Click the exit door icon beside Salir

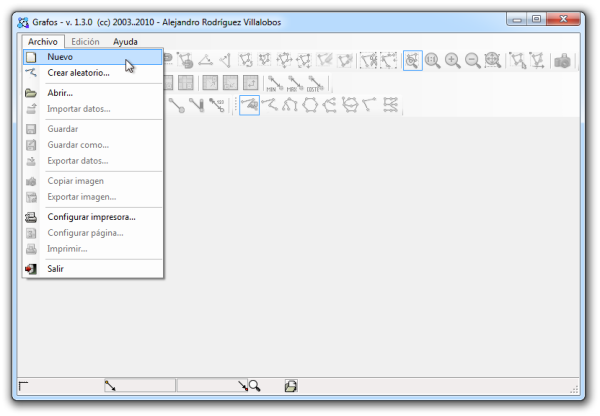[x=31, y=269]
